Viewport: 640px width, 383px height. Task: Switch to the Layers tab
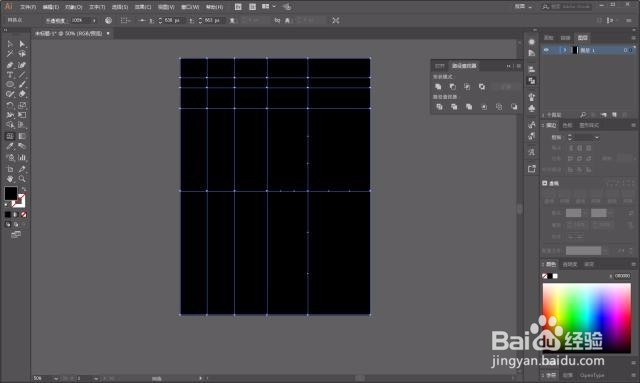[x=582, y=38]
